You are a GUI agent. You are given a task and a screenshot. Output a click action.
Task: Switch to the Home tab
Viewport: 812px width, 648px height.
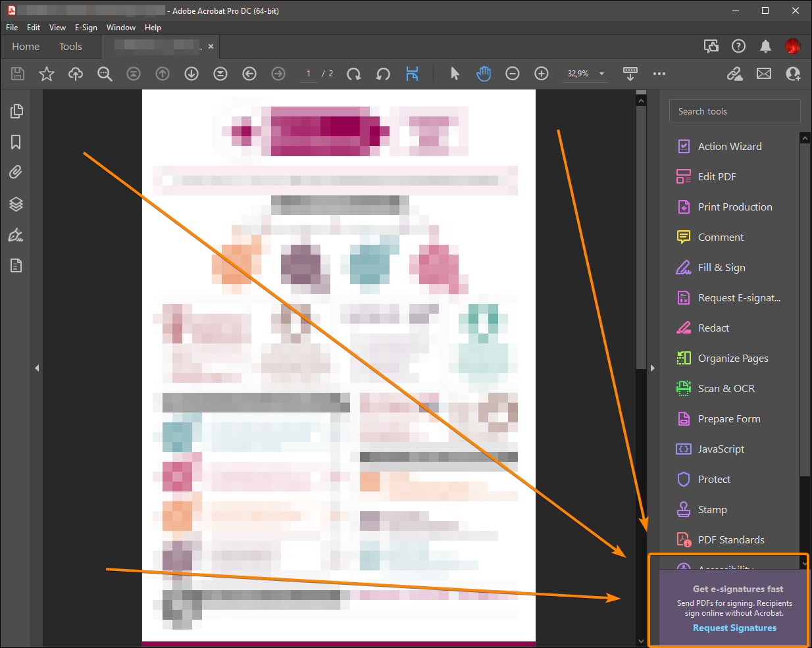coord(26,46)
